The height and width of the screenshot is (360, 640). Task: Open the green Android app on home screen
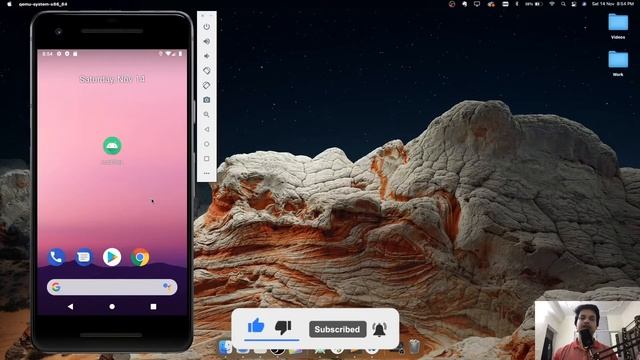[112, 146]
